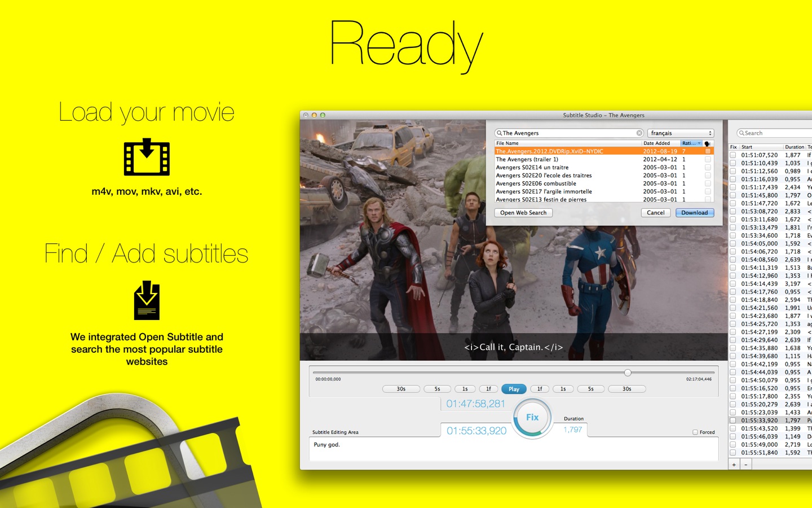Add a subtitle with the plus button

[734, 465]
